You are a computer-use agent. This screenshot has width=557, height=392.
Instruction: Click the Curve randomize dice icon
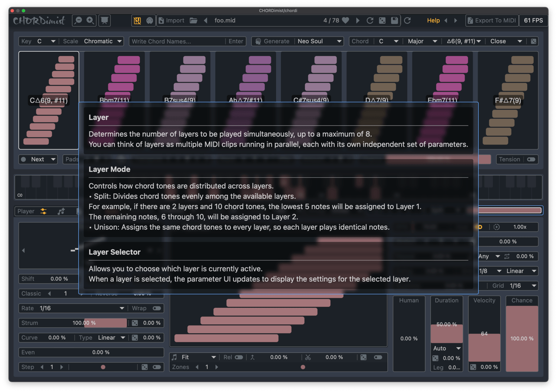pos(135,337)
